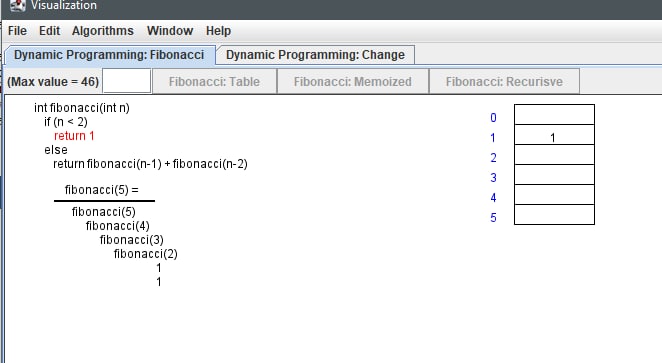Click the 'else' code line
This screenshot has height=363, width=662.
56,150
